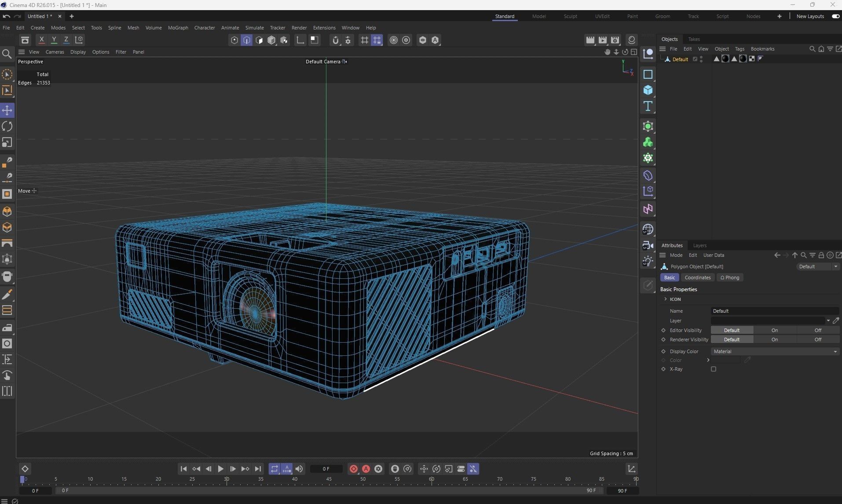The width and height of the screenshot is (842, 504).
Task: Click frame 45 on the timeline ruler
Action: pyautogui.click(x=329, y=479)
